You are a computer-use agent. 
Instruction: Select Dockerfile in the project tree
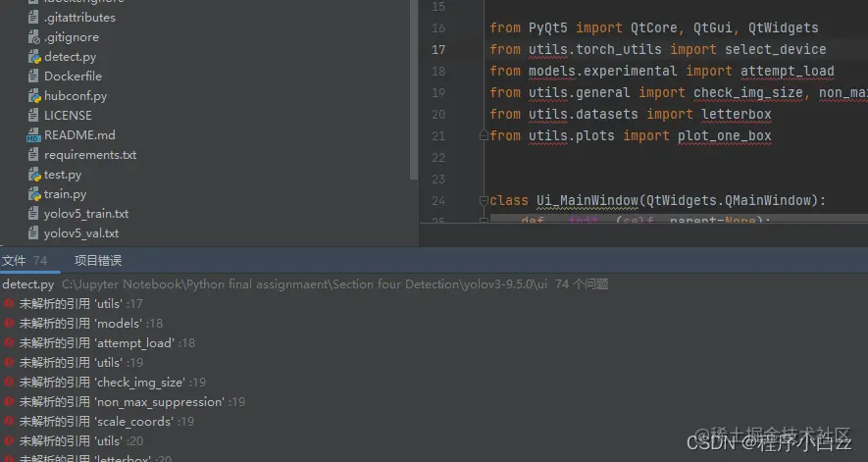(x=74, y=76)
